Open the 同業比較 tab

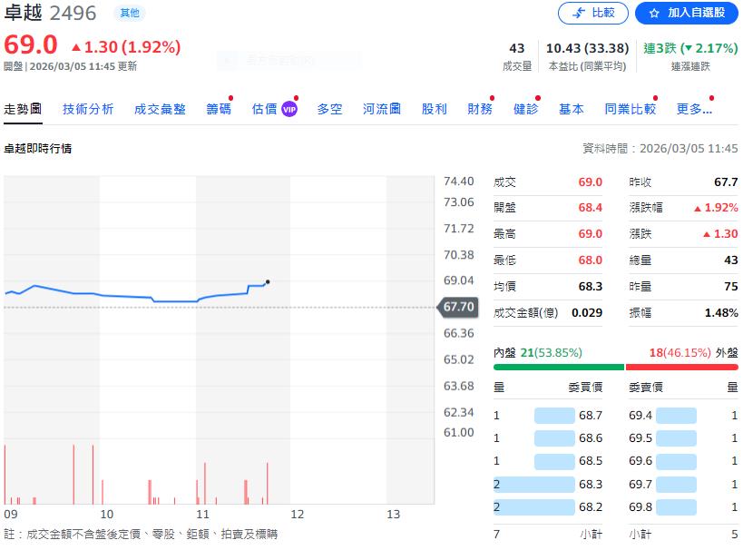630,109
